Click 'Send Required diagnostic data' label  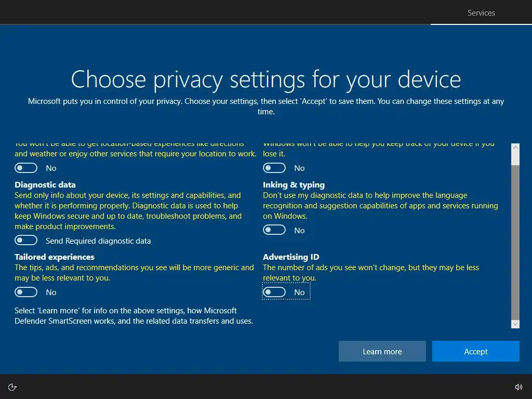(98, 241)
